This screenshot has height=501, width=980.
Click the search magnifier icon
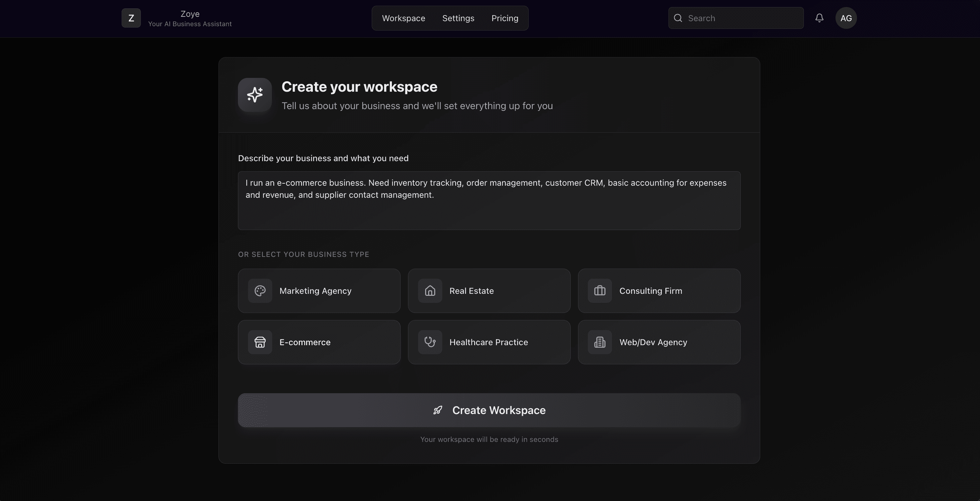tap(678, 18)
